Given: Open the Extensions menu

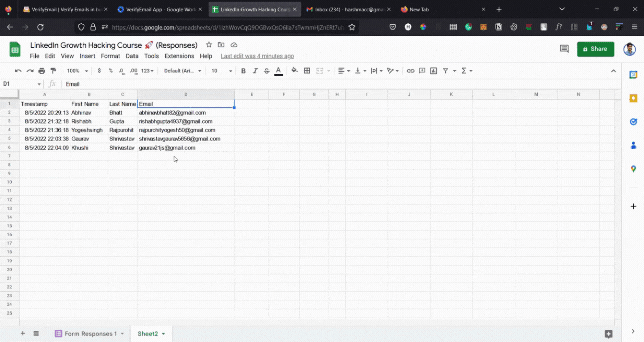Looking at the screenshot, I should tap(179, 56).
